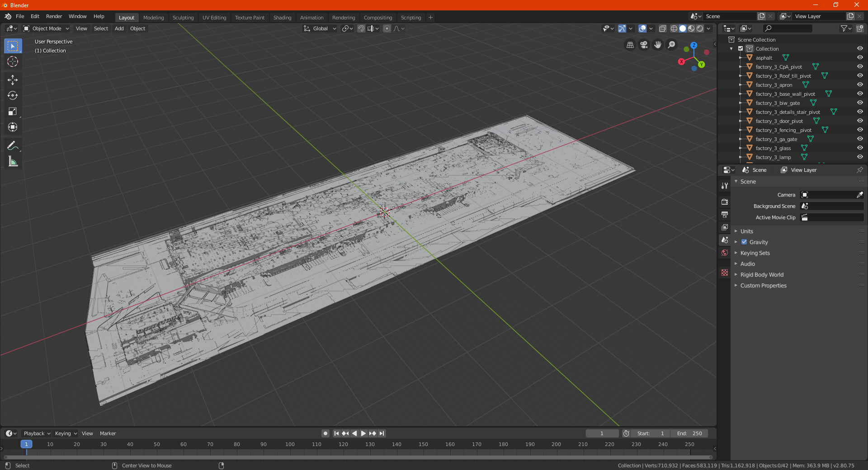Screen dimensions: 868x470
Task: Hide factory_3_apron in viewport
Action: coord(860,85)
